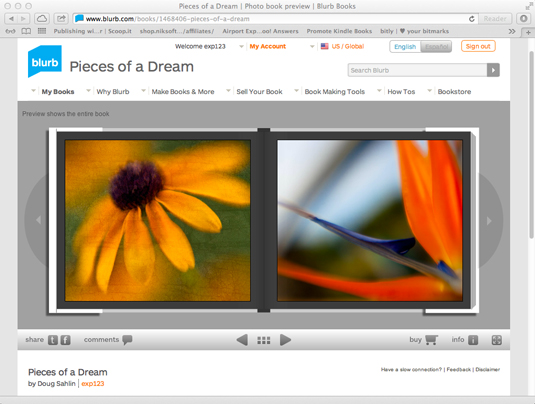Open book info icon

click(473, 340)
